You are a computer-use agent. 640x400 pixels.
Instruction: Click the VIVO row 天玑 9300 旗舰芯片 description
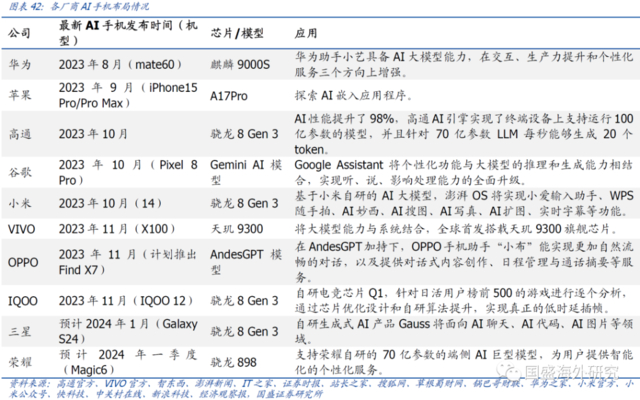(x=456, y=229)
